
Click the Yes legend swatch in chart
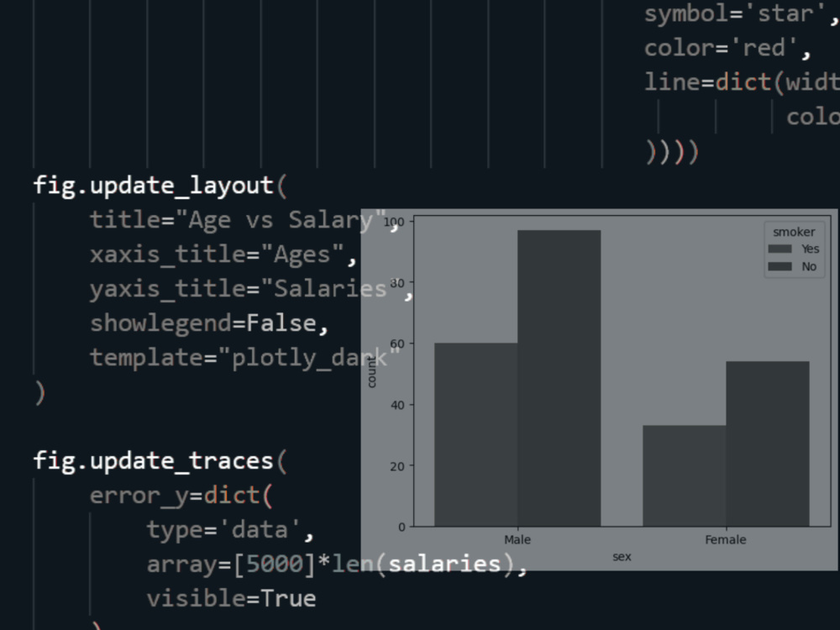point(780,249)
